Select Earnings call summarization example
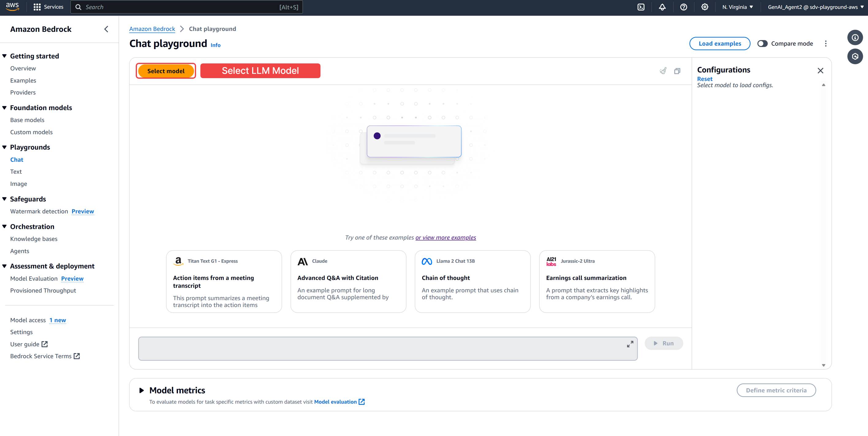The height and width of the screenshot is (436, 868). pos(597,281)
